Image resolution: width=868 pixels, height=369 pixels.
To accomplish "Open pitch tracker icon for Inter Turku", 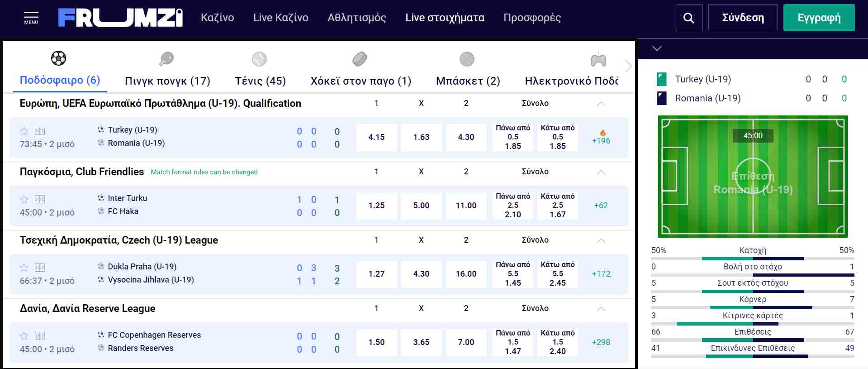I will pyautogui.click(x=40, y=199).
